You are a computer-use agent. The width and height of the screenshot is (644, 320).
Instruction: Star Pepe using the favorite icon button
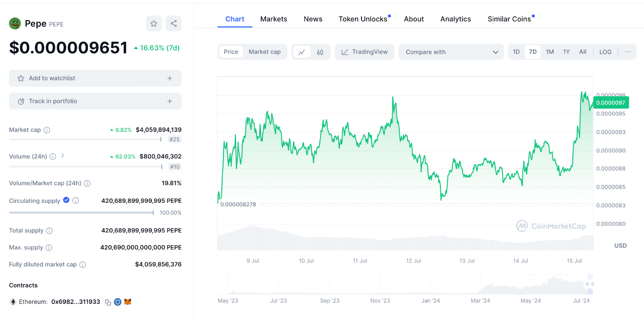(154, 23)
